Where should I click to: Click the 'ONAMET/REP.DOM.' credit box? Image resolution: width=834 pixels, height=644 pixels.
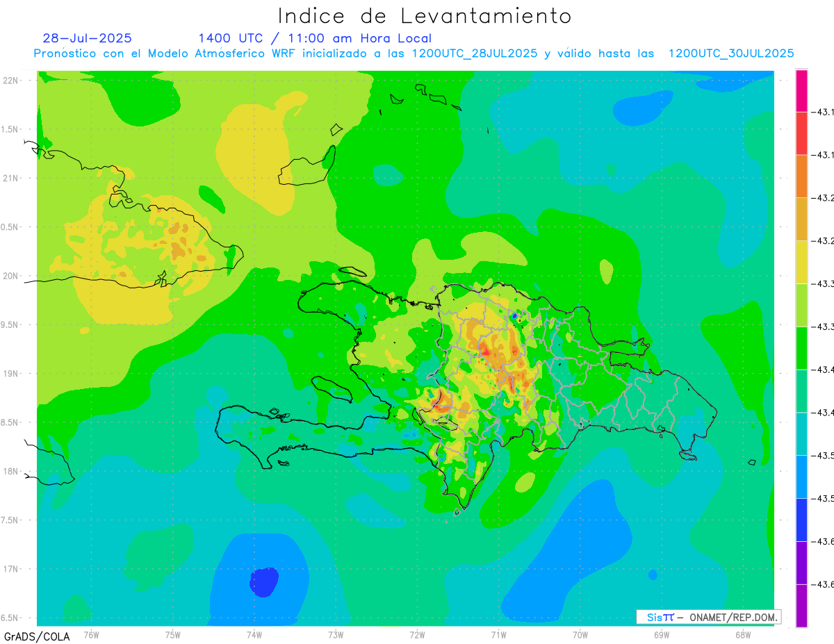708,617
